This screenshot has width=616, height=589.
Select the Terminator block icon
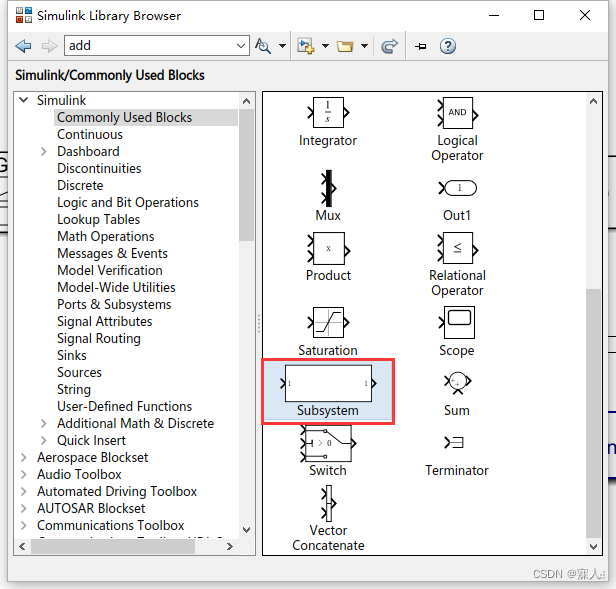click(454, 442)
